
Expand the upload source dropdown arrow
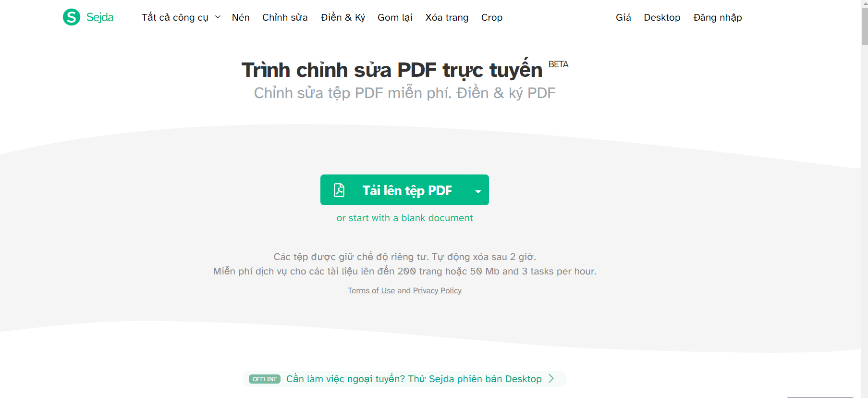478,191
